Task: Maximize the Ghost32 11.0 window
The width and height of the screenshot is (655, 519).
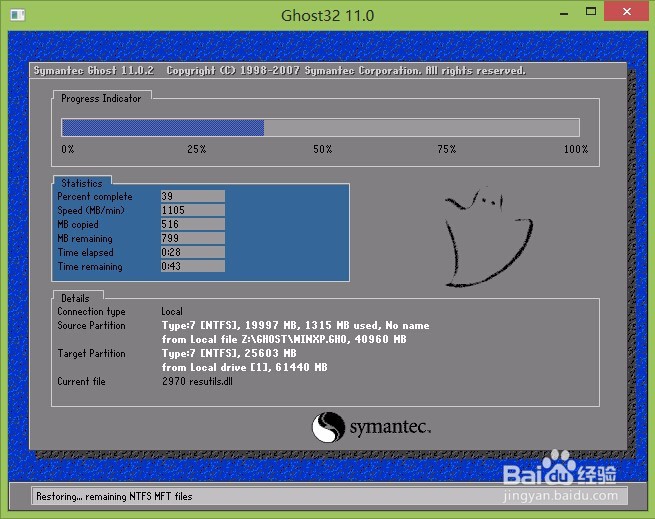Action: coord(591,12)
